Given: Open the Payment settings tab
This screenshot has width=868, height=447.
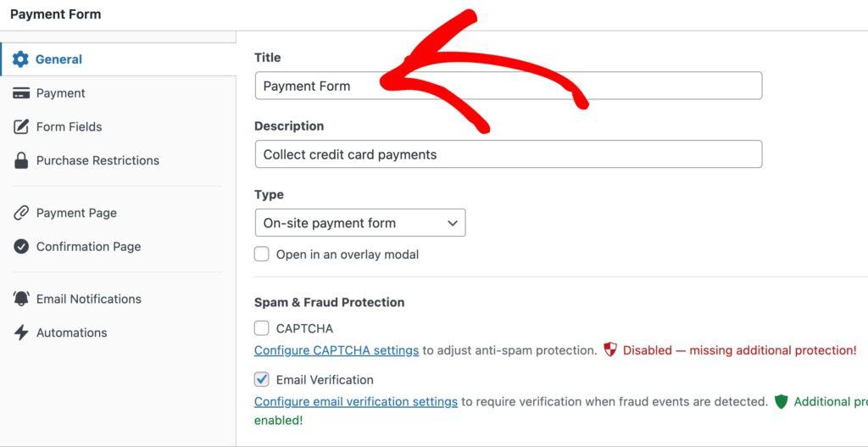Looking at the screenshot, I should pyautogui.click(x=60, y=93).
